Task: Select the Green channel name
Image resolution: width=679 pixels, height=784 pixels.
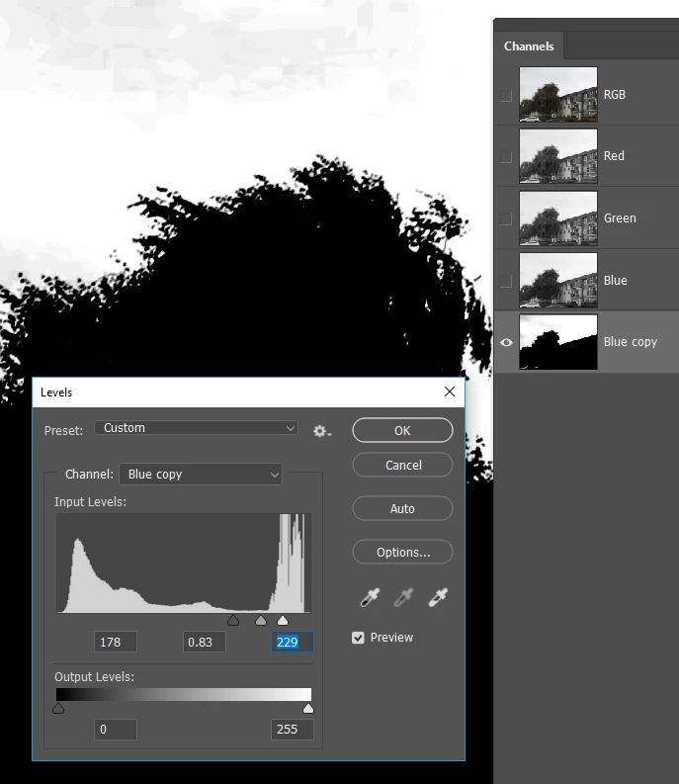Action: coord(620,218)
